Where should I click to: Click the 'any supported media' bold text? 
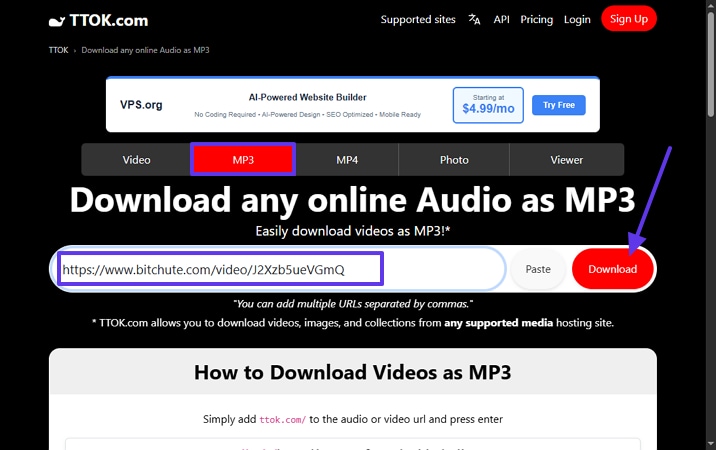(498, 323)
